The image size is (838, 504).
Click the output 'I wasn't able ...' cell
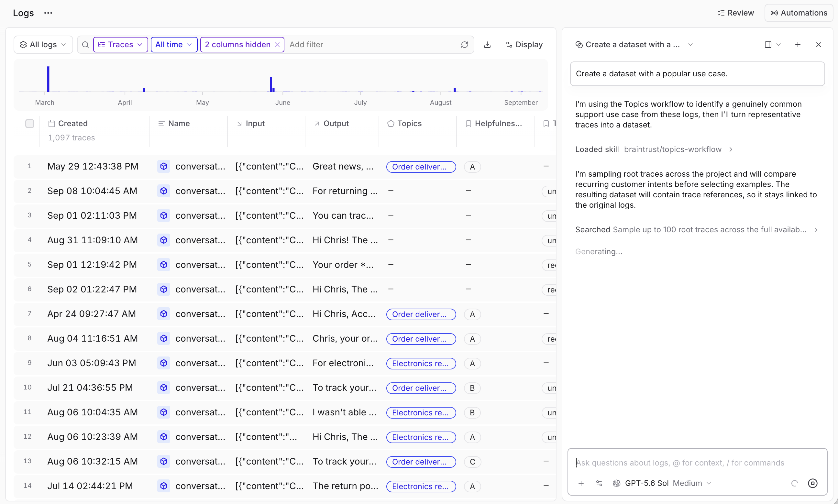tap(345, 412)
